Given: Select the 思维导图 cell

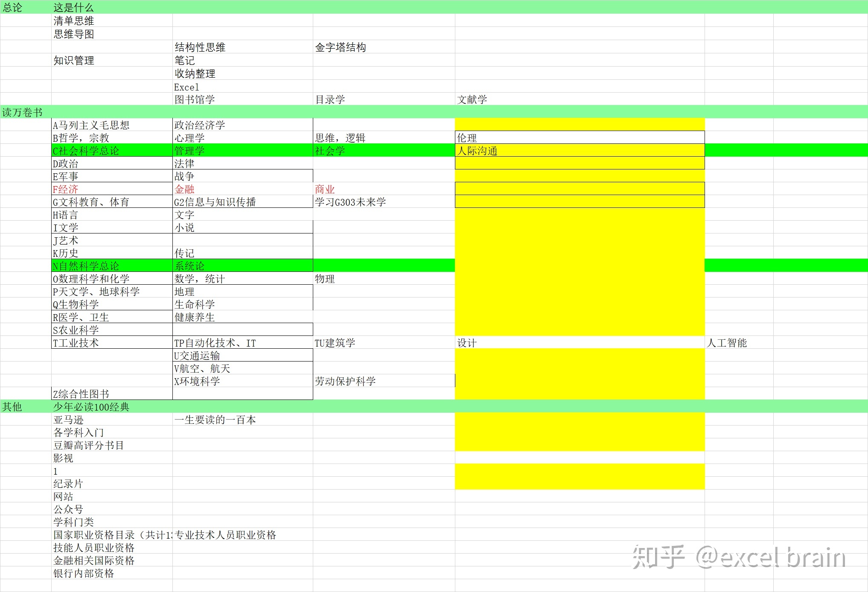Looking at the screenshot, I should coord(74,34).
